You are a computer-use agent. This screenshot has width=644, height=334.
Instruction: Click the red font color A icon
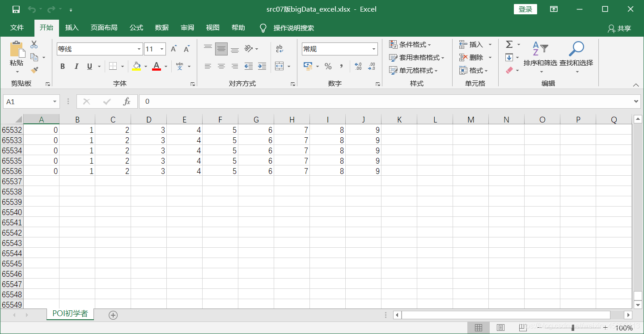(157, 66)
